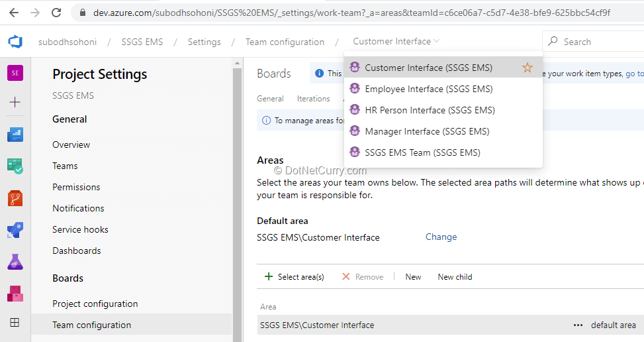Image resolution: width=644 pixels, height=342 pixels.
Task: Go back with the browser back arrow
Action: 13,13
